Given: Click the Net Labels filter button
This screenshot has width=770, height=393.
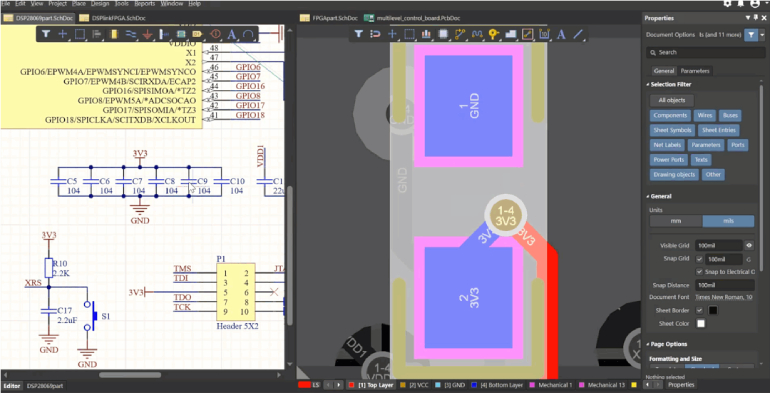Looking at the screenshot, I should [666, 145].
